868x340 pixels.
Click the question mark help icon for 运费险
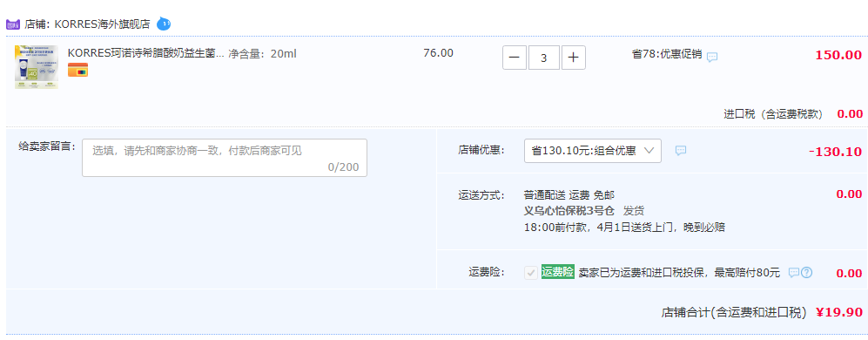[806, 272]
